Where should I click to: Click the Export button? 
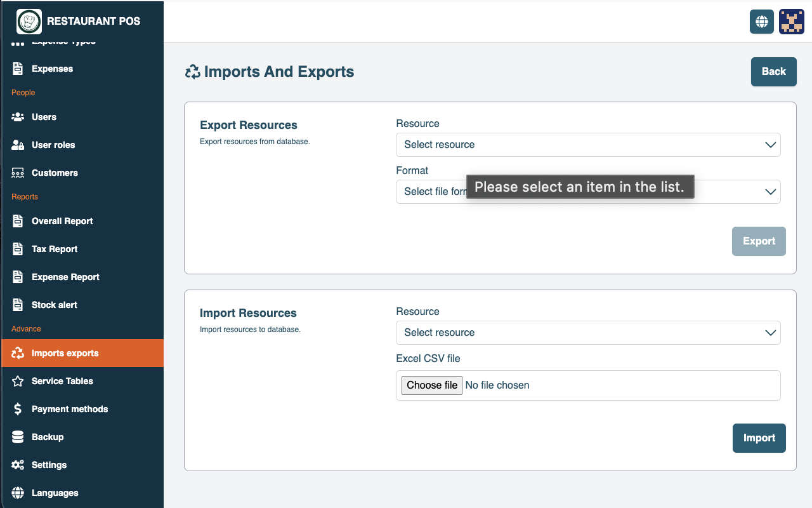tap(759, 241)
